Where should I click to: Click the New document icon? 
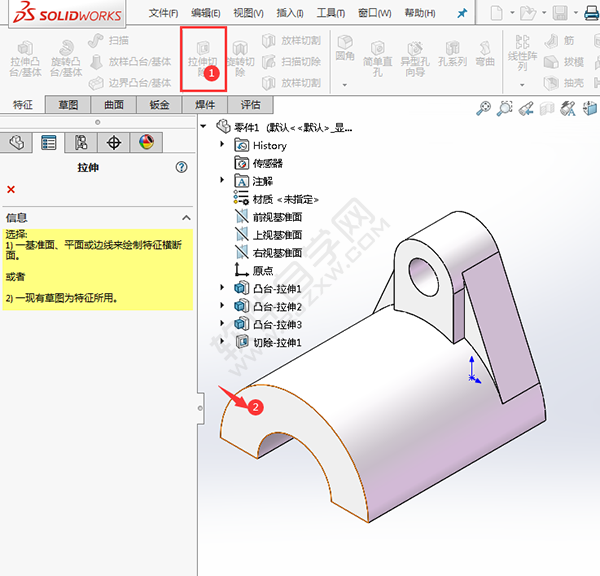pyautogui.click(x=496, y=13)
